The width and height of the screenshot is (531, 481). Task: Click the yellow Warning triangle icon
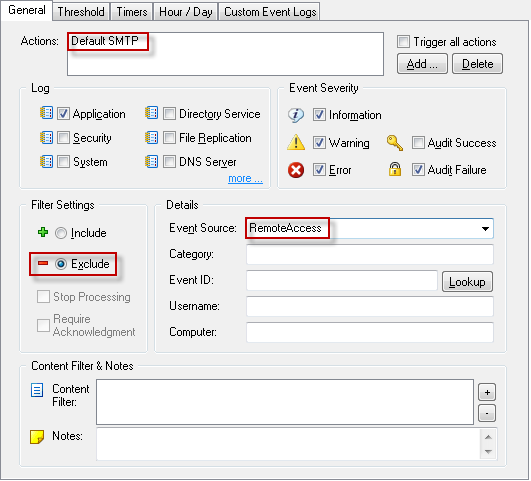pos(296,142)
